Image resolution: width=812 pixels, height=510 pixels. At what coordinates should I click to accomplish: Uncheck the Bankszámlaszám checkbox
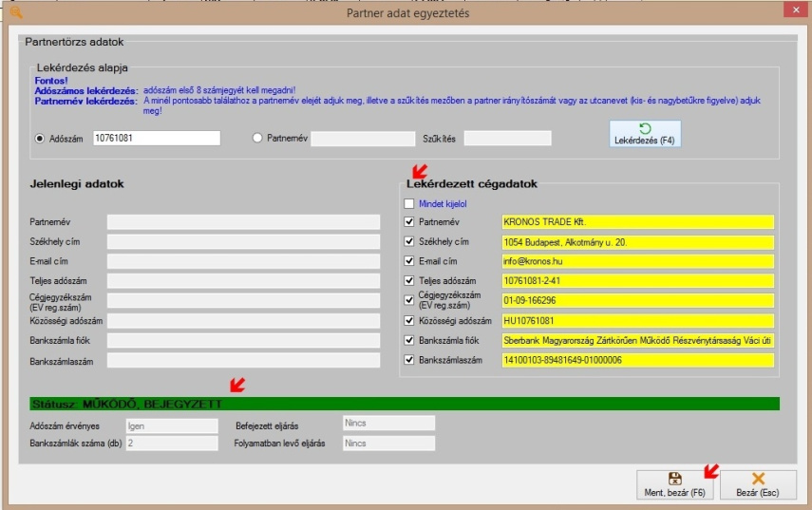click(409, 360)
